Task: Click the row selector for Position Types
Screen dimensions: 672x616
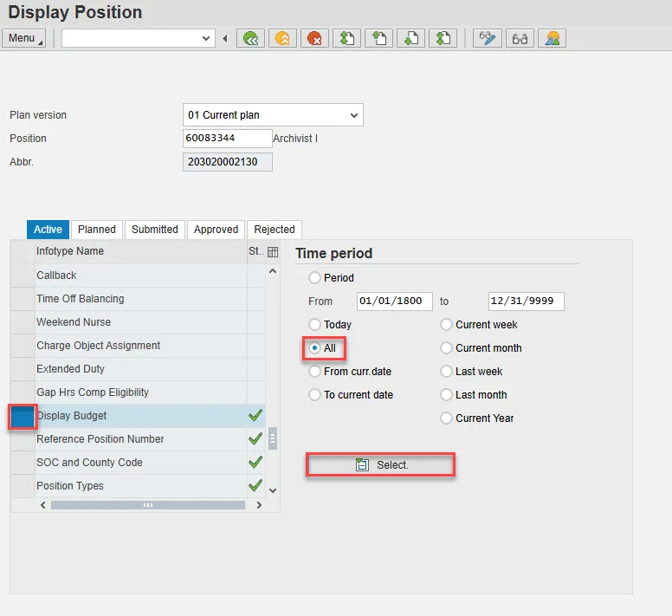Action: point(23,486)
